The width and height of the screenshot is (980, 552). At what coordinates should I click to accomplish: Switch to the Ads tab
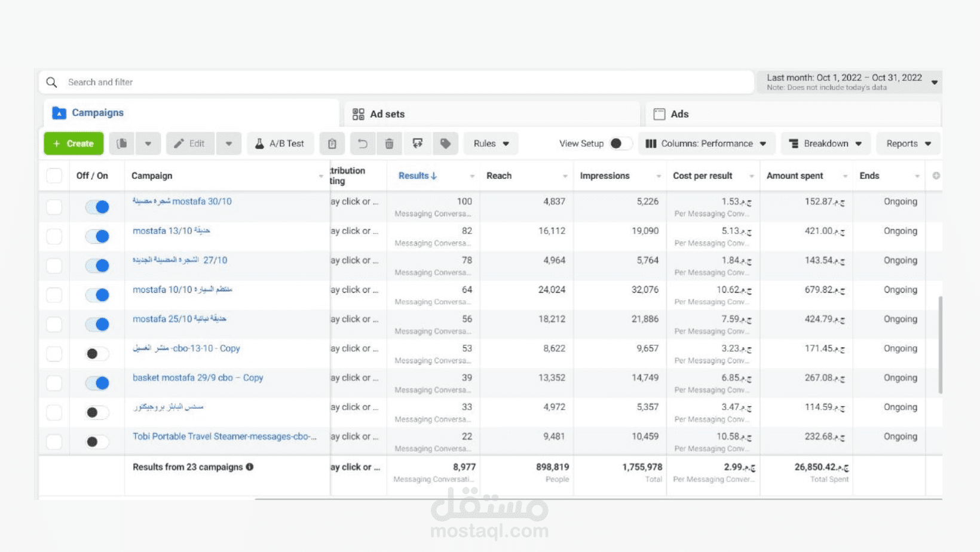[x=793, y=114]
